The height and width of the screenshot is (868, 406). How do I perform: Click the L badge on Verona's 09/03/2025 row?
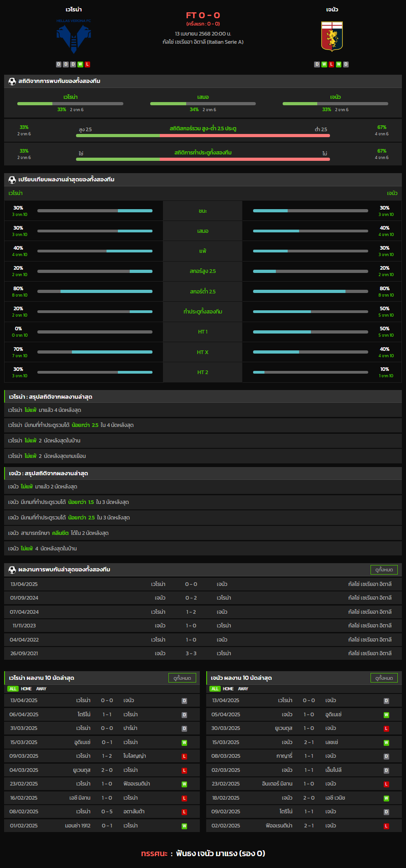point(184,756)
